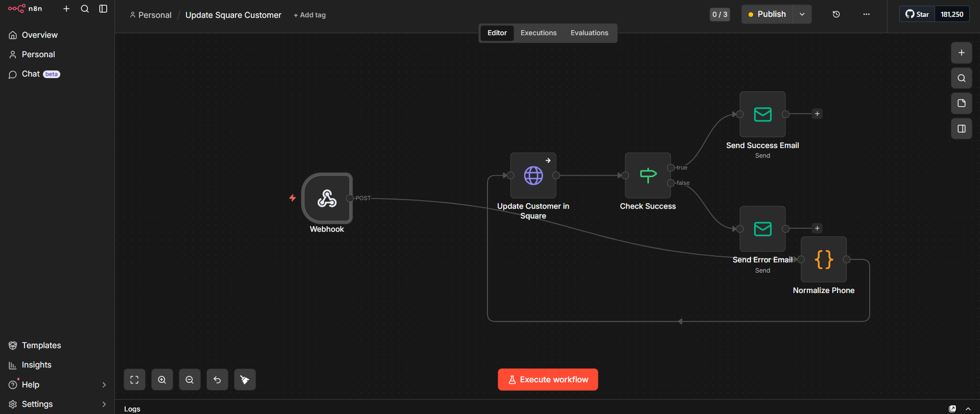Click the false output of Check Success
The height and width of the screenshot is (414, 980).
click(671, 183)
